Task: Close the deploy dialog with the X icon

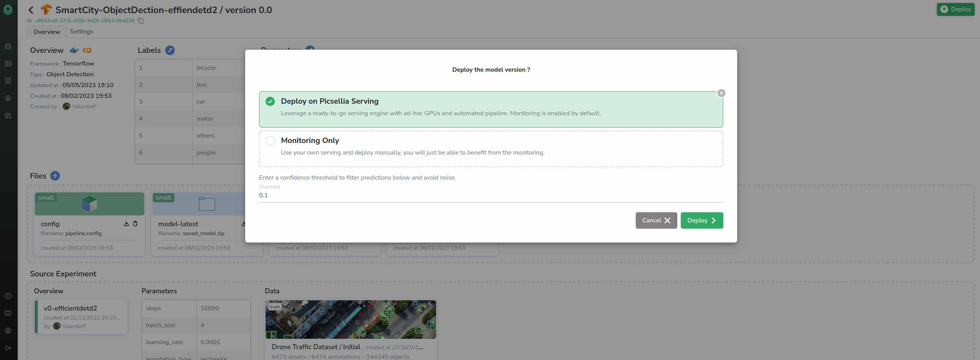Action: tap(722, 93)
